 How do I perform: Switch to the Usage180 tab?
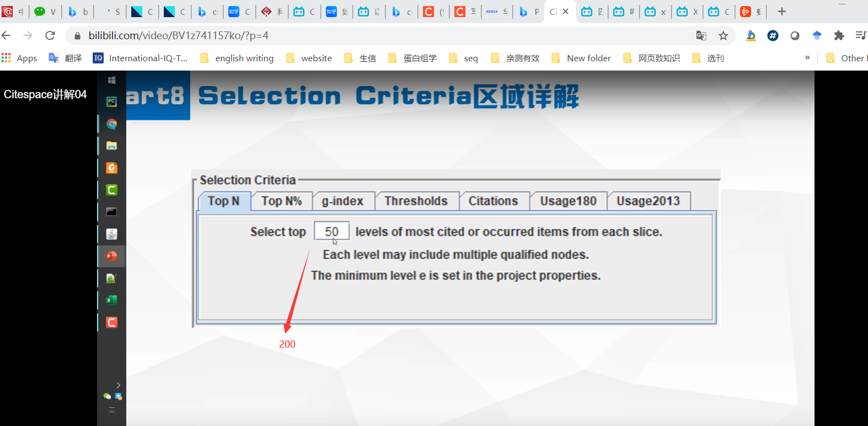(x=568, y=201)
